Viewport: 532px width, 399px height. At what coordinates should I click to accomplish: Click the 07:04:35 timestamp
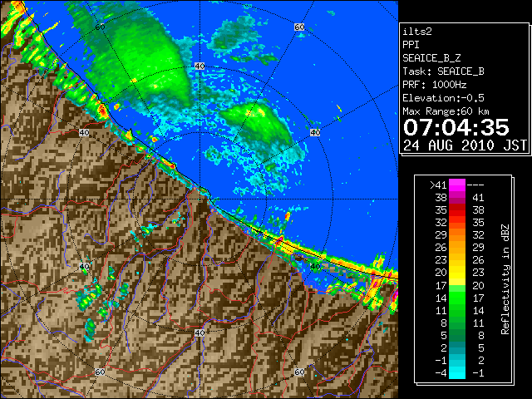coord(456,127)
